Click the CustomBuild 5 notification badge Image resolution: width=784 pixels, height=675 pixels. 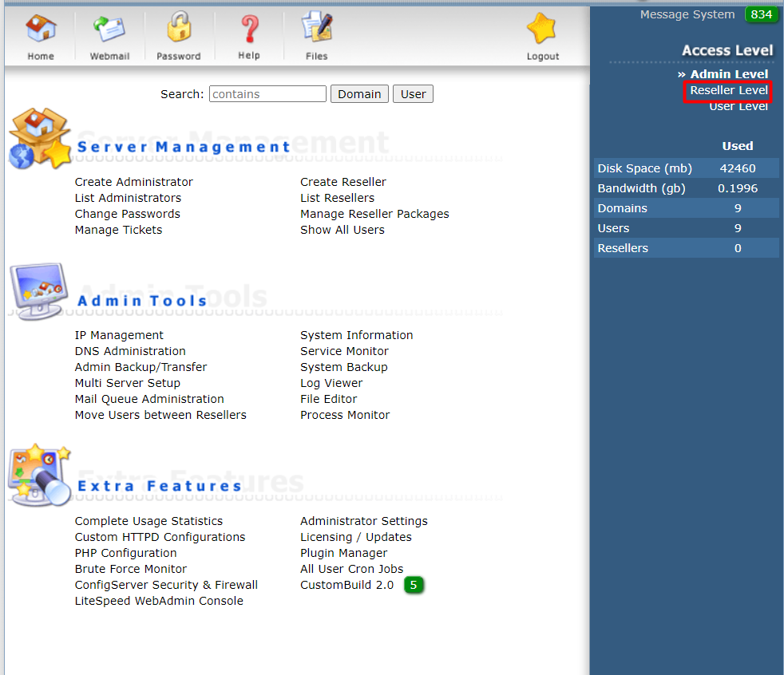[413, 586]
